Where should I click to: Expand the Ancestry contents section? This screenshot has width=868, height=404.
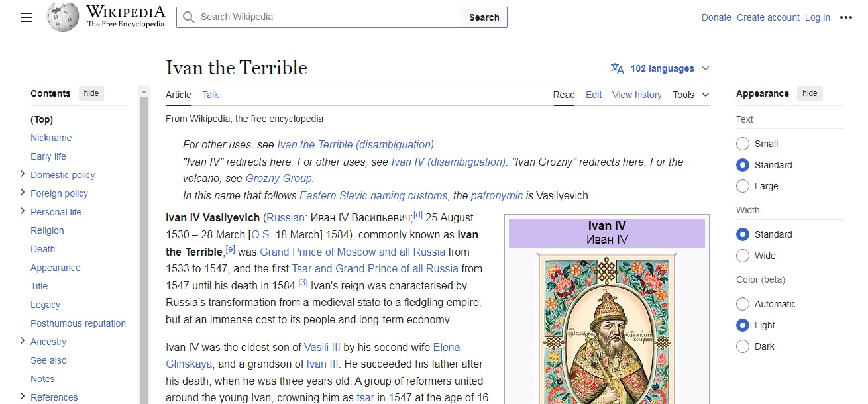[x=23, y=341]
